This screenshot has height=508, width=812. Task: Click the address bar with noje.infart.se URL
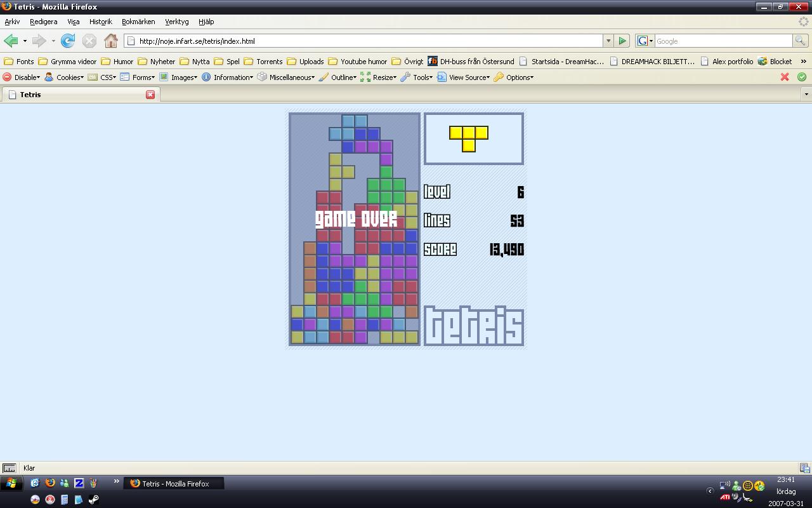pyautogui.click(x=363, y=41)
